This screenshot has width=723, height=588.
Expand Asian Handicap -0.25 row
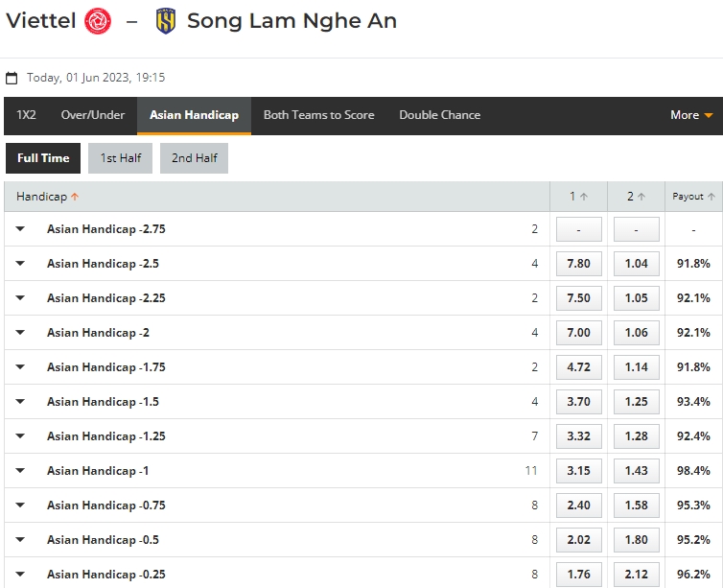[x=20, y=575]
